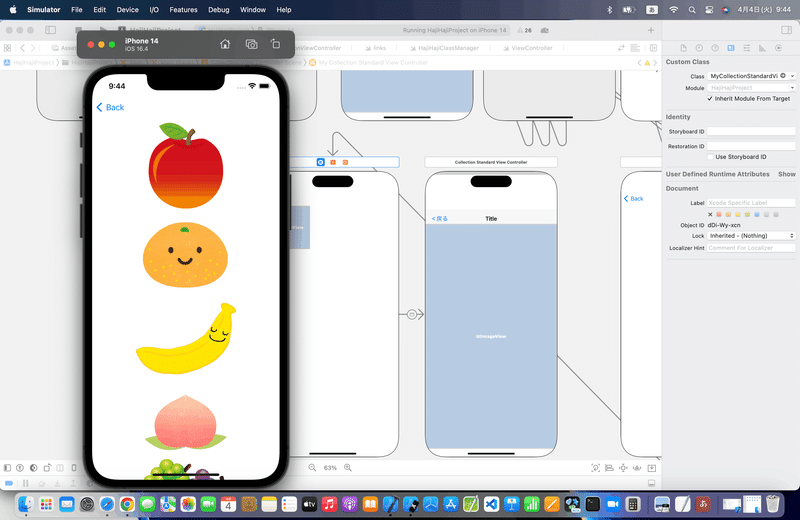Open the Attributes inspector

click(746, 48)
